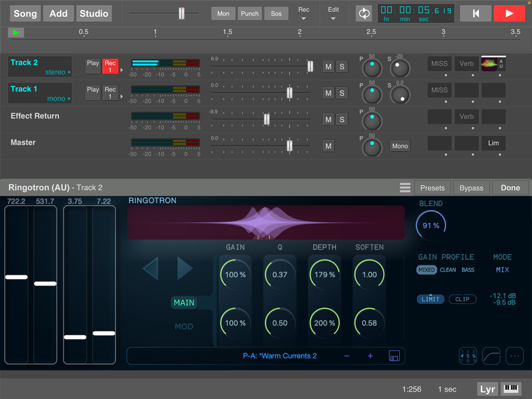
Task: Mute the Master channel
Action: (x=328, y=146)
